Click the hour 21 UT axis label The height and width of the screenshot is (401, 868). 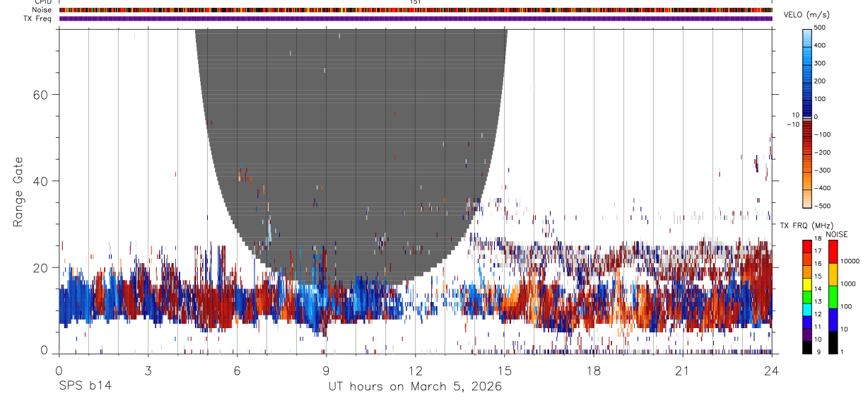(683, 371)
